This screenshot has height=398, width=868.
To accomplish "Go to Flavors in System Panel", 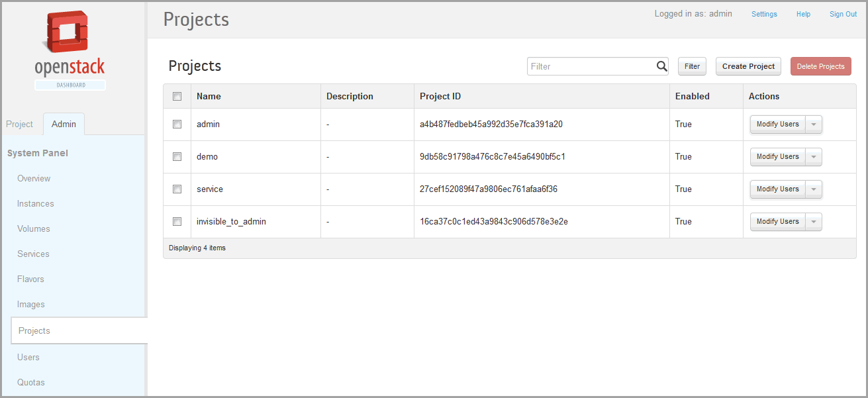I will [30, 279].
